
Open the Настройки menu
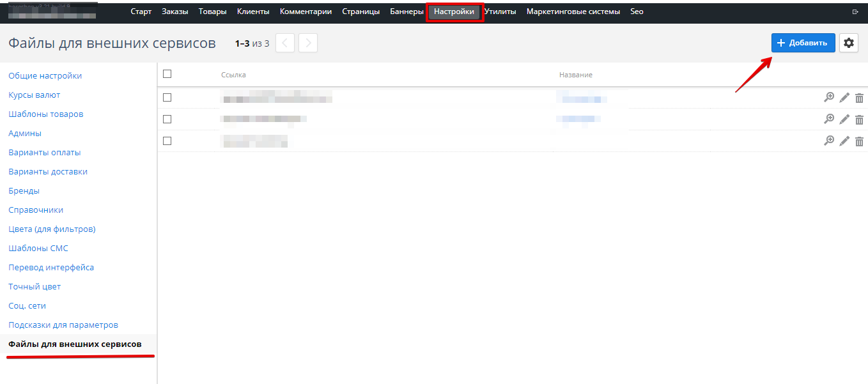[x=454, y=12]
